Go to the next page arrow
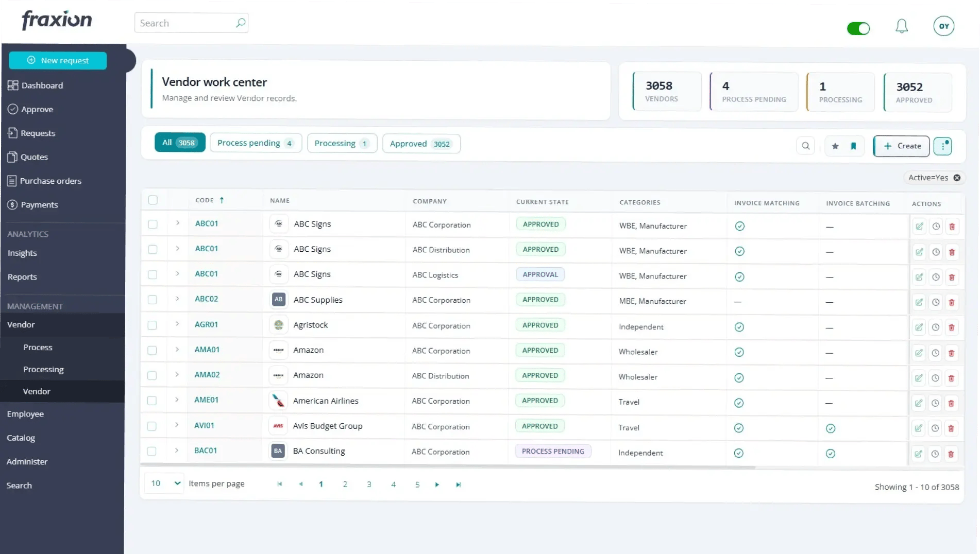 click(x=437, y=484)
